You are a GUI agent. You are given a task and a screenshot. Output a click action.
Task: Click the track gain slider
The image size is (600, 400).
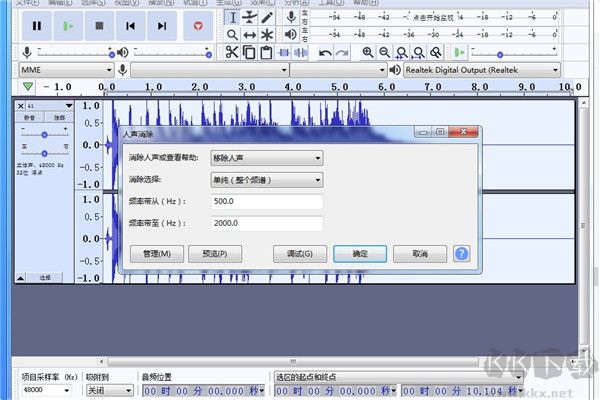44,133
